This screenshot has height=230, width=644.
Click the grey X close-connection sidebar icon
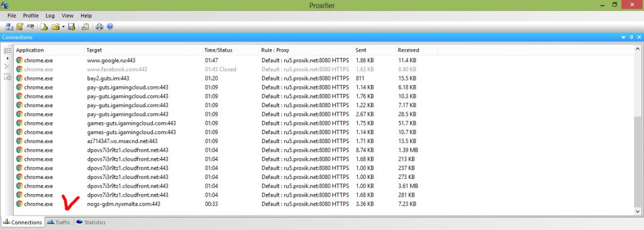[x=7, y=66]
